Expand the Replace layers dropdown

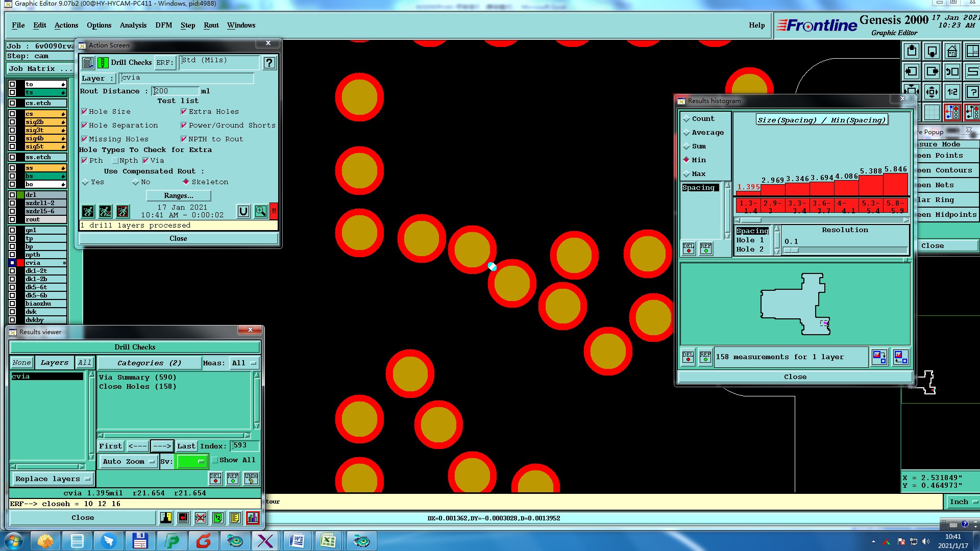[x=53, y=479]
